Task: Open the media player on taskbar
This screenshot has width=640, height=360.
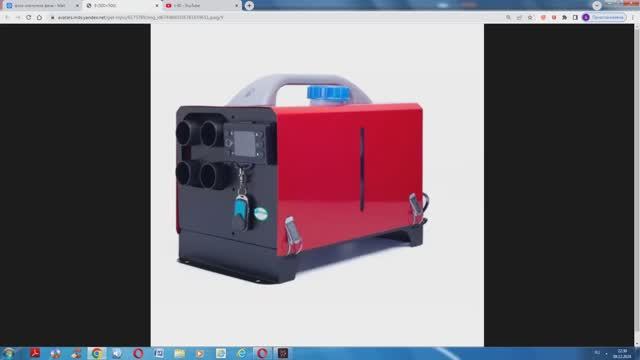Action: pyautogui.click(x=200, y=353)
